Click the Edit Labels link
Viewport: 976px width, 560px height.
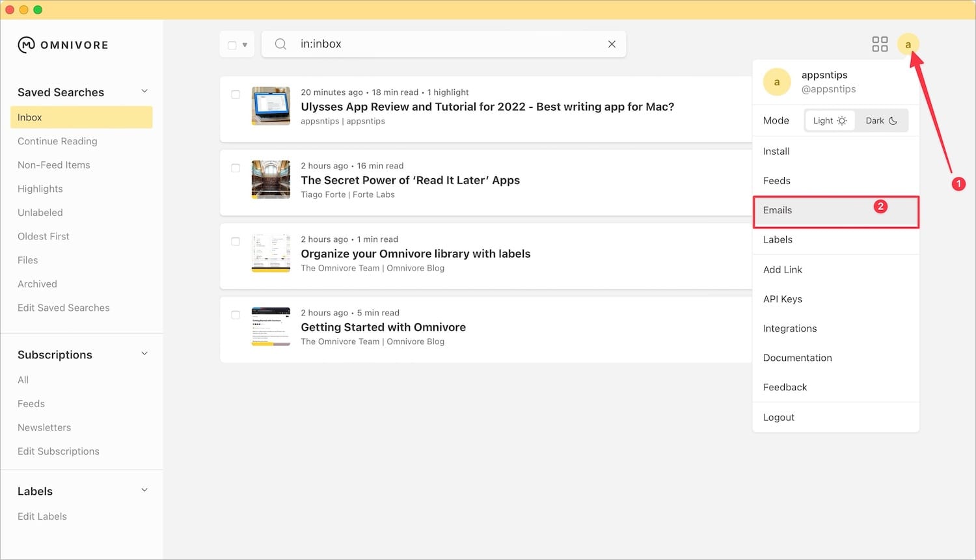(x=42, y=516)
